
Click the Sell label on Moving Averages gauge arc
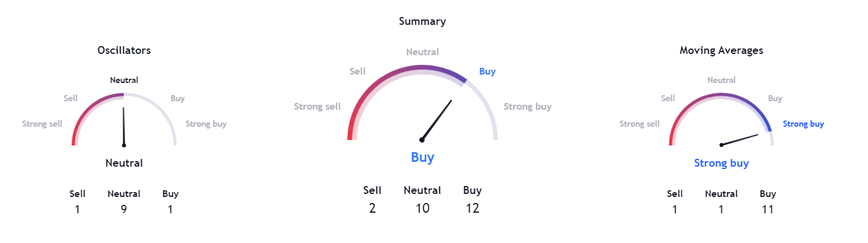coord(668,98)
